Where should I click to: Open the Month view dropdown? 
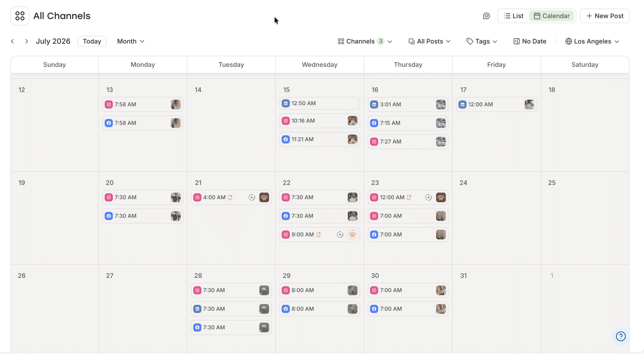click(x=131, y=41)
